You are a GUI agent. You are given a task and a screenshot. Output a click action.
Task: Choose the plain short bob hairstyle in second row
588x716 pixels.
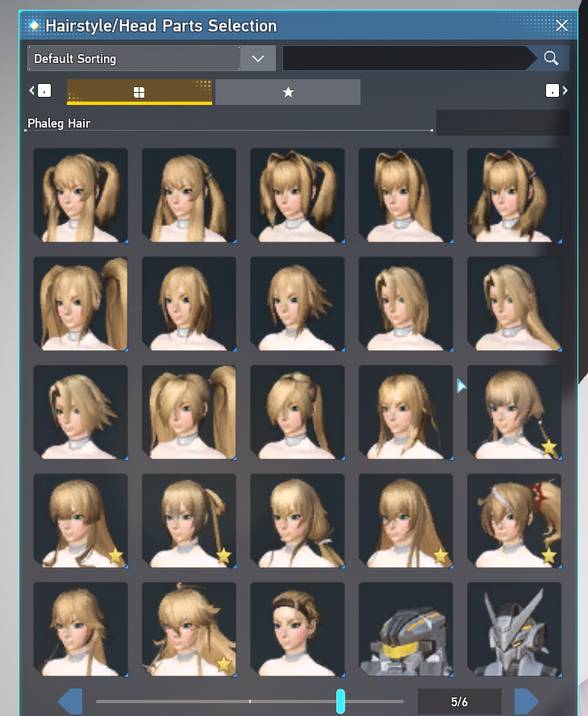pyautogui.click(x=189, y=304)
